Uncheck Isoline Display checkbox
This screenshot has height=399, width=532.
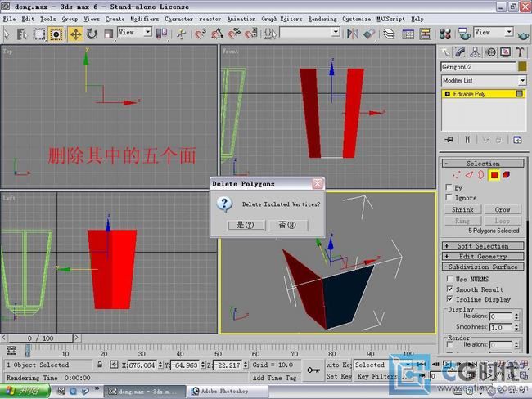pyautogui.click(x=449, y=298)
